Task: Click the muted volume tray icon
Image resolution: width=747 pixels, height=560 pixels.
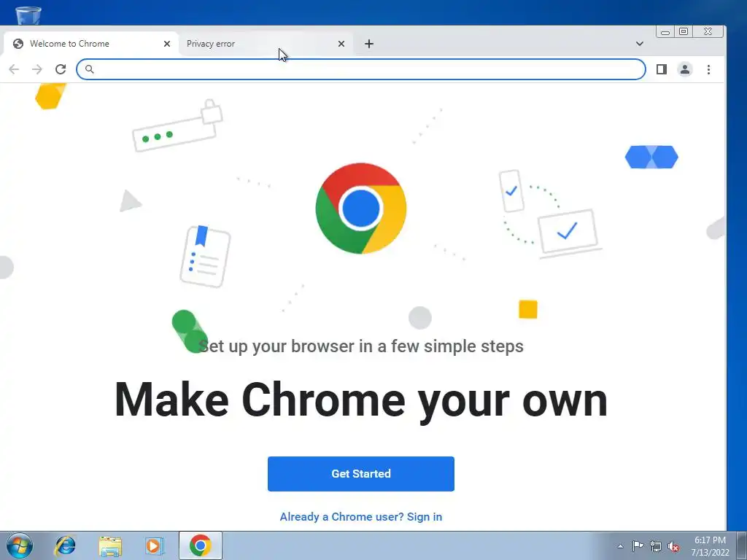Action: tap(673, 547)
